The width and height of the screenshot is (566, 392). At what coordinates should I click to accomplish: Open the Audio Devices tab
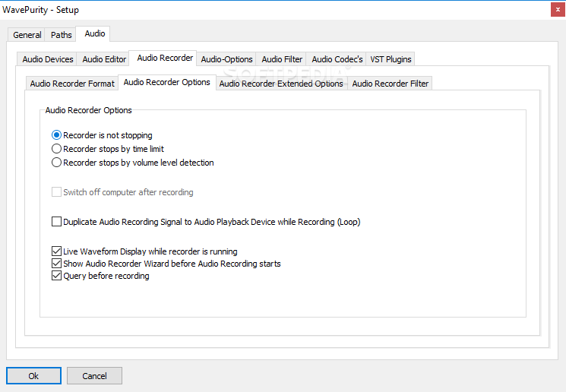click(48, 59)
